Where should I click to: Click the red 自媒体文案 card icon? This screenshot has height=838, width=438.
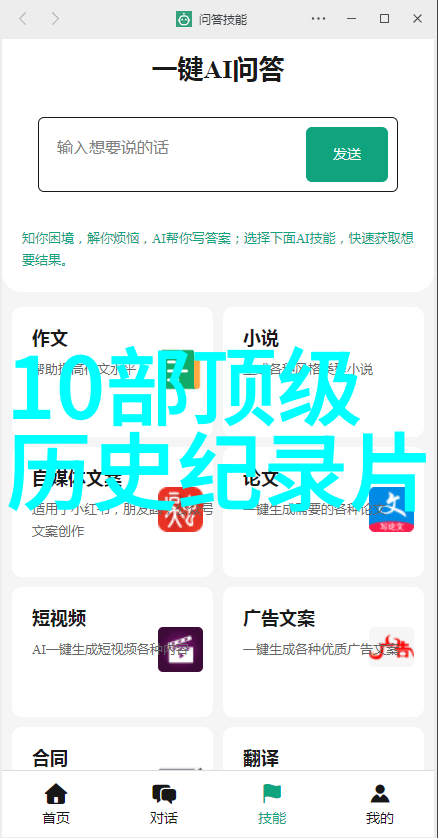click(x=181, y=509)
